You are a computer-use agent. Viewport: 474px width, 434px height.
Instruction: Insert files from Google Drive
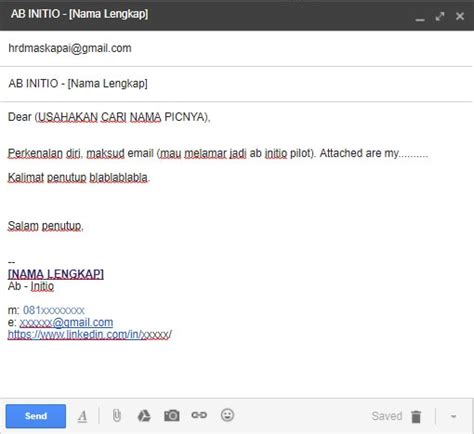[x=144, y=416]
